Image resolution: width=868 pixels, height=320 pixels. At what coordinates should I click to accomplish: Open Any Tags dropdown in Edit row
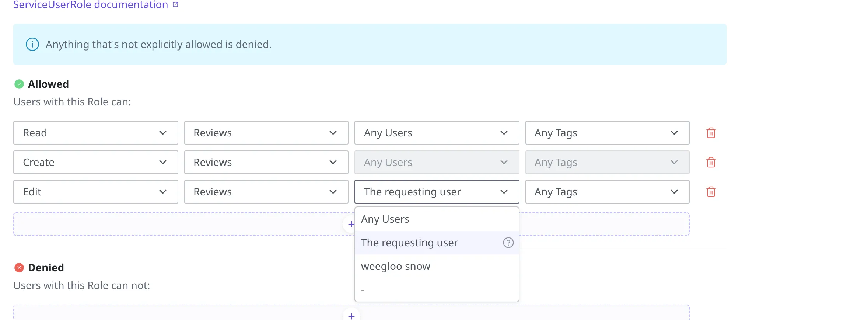[607, 192]
